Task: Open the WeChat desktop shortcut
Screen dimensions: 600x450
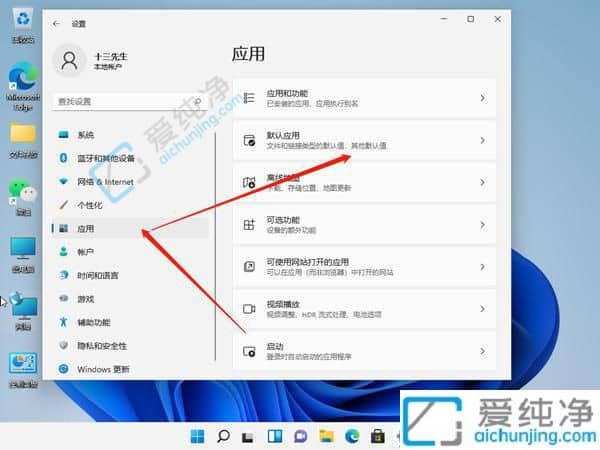Action: click(x=23, y=198)
